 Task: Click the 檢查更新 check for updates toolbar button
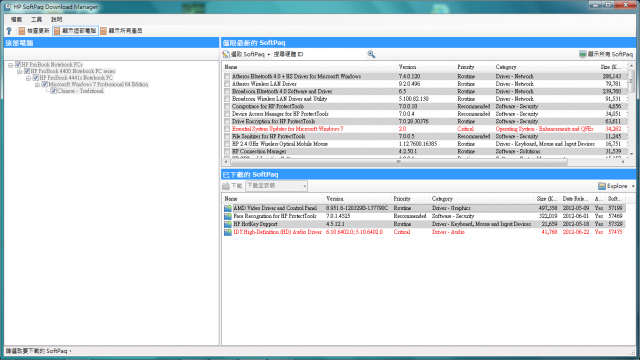[x=34, y=31]
